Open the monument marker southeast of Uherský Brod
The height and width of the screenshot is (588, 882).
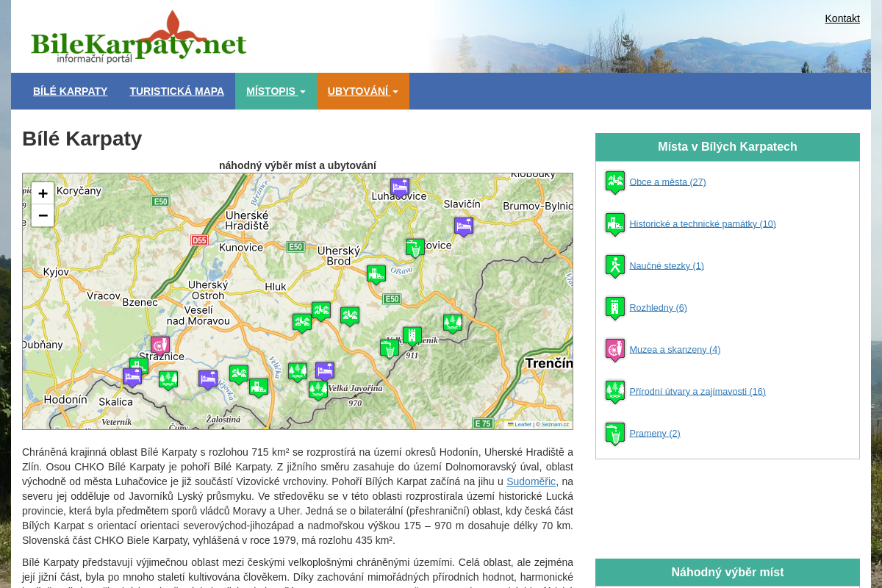[376, 275]
